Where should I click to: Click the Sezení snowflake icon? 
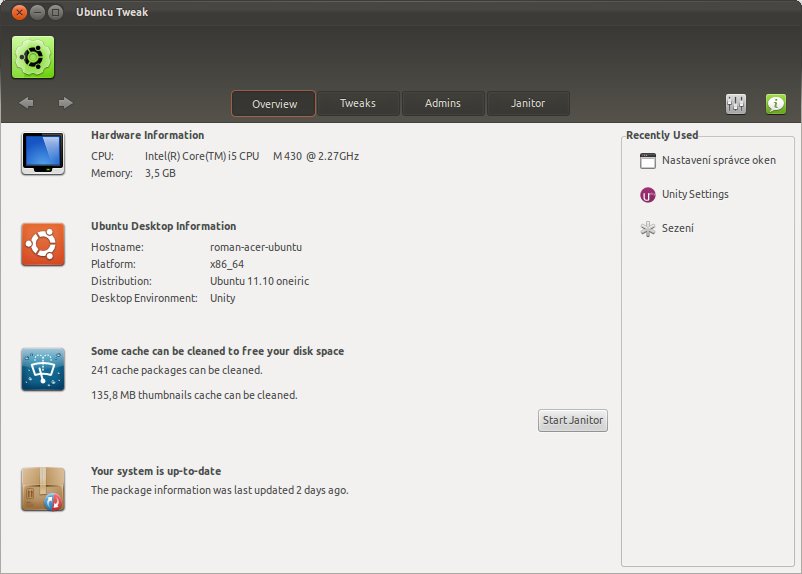click(x=648, y=229)
